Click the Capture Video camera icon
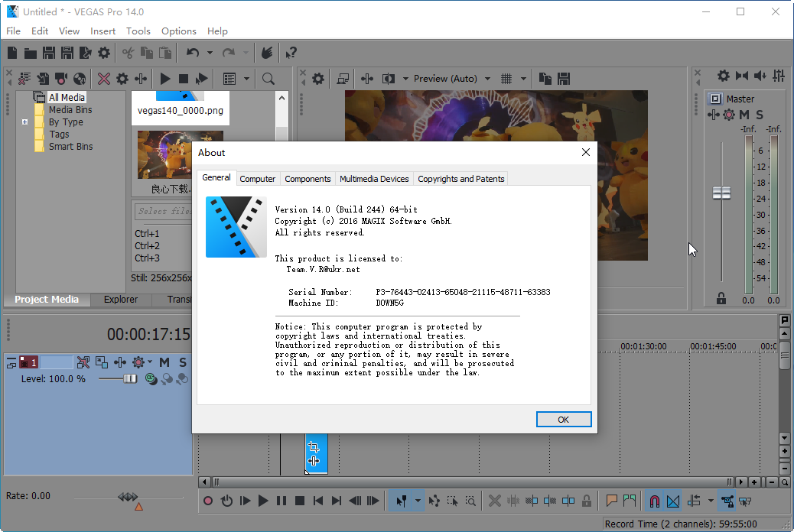794x532 pixels. tap(61, 79)
